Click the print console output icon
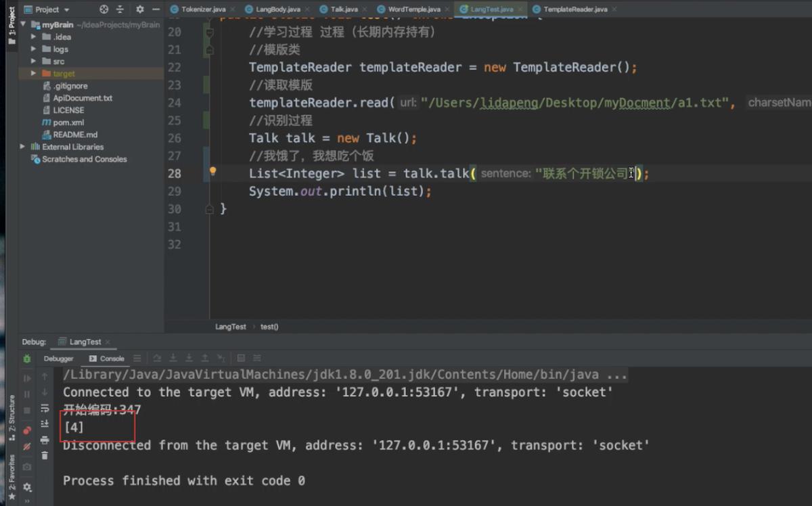This screenshot has width=812, height=506. point(45,440)
